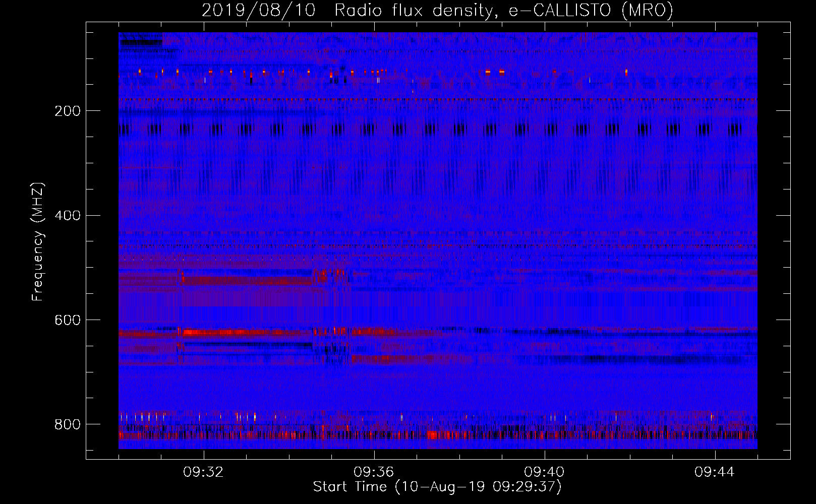Click the 400 frequency tick label
The height and width of the screenshot is (504, 816).
pyautogui.click(x=68, y=216)
